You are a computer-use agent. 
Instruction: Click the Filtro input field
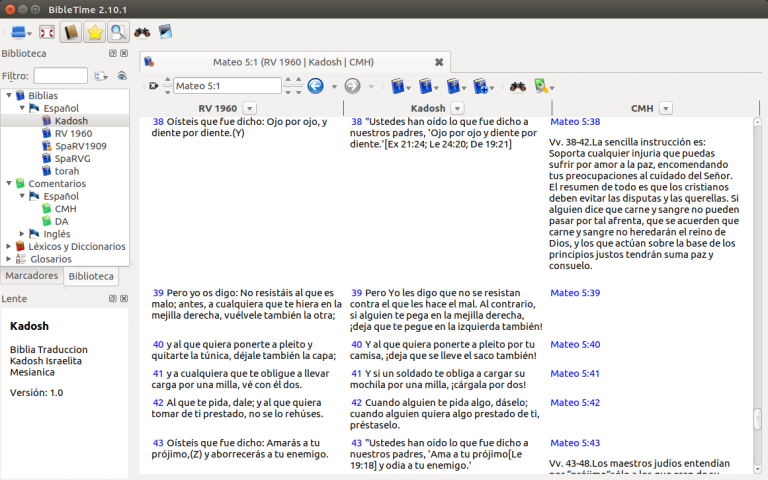tap(61, 76)
